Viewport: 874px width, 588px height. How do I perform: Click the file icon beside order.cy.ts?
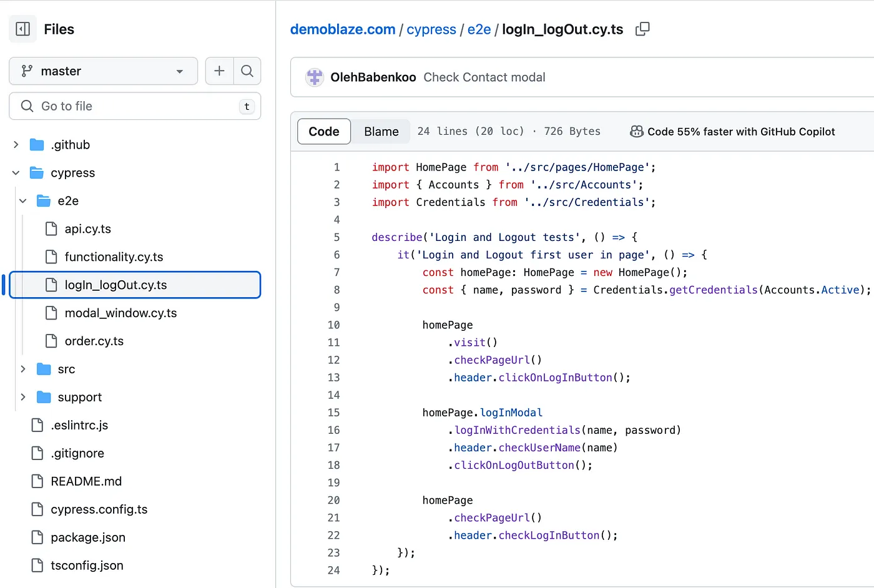pyautogui.click(x=51, y=341)
